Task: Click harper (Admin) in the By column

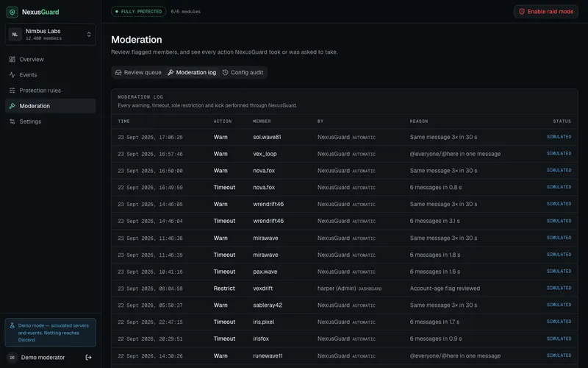Action: tap(337, 289)
